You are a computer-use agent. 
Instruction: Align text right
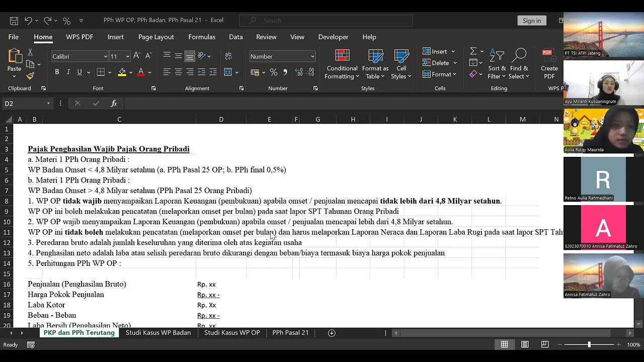(x=190, y=72)
